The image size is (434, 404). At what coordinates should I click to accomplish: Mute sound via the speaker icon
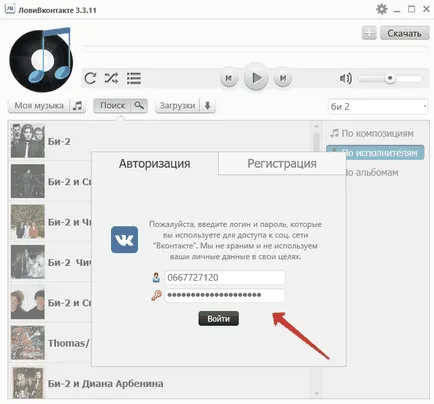(346, 78)
